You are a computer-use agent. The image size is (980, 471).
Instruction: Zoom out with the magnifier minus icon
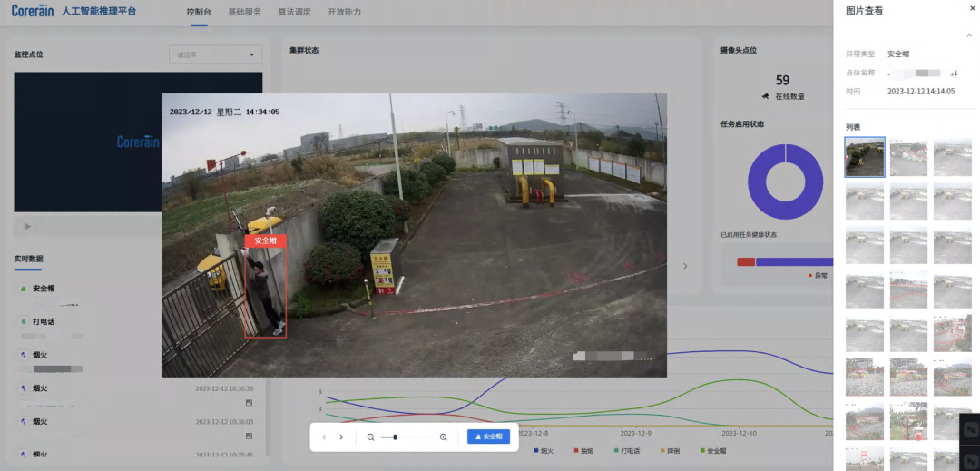coord(370,437)
